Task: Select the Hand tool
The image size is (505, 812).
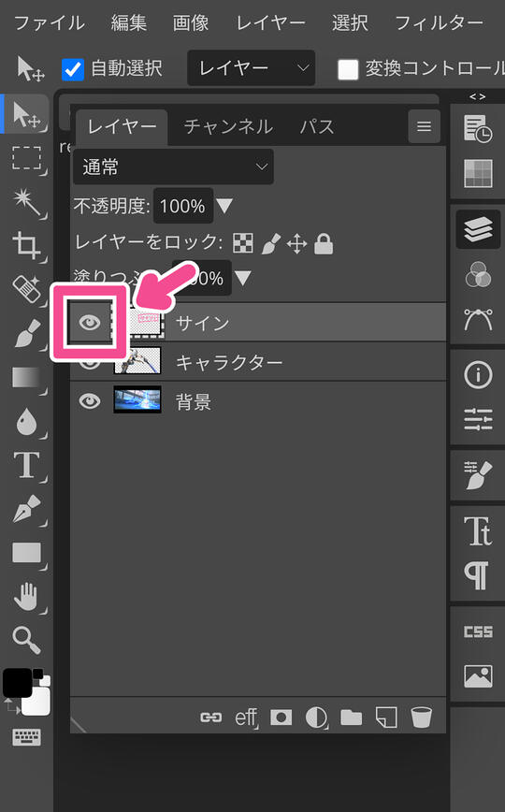Action: (27, 597)
